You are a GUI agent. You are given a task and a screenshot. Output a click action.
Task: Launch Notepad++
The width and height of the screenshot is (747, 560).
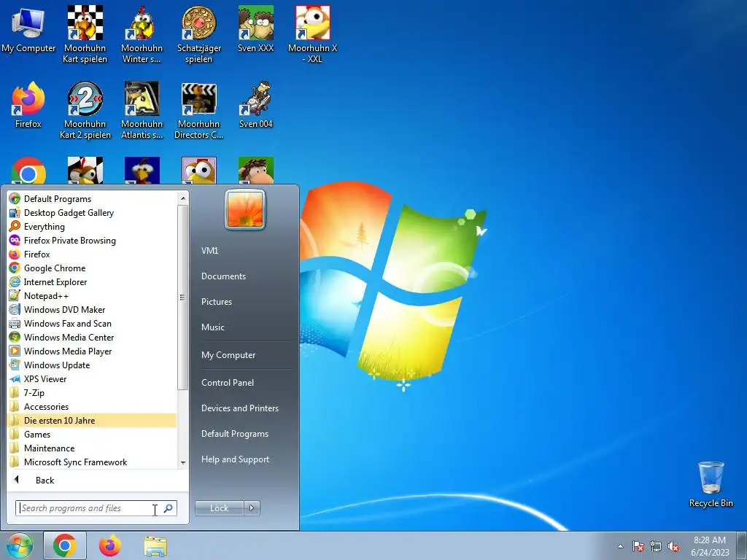click(x=91, y=295)
